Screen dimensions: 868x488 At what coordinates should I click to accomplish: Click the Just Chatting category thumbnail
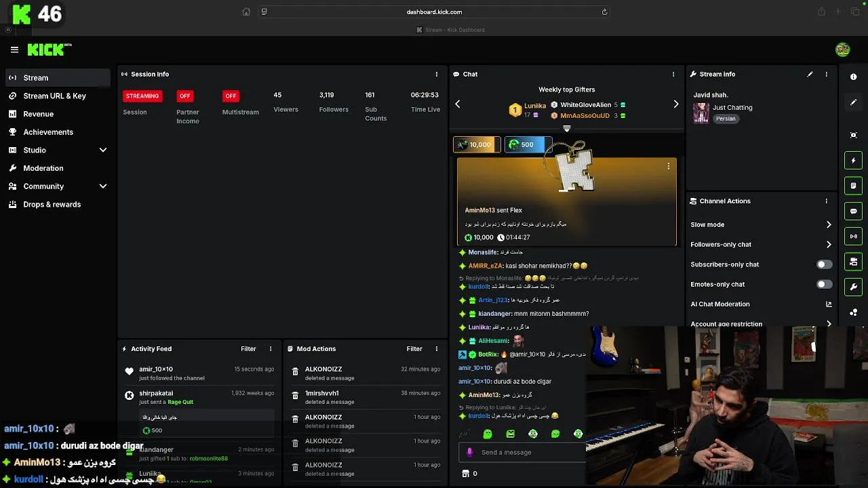coord(701,113)
